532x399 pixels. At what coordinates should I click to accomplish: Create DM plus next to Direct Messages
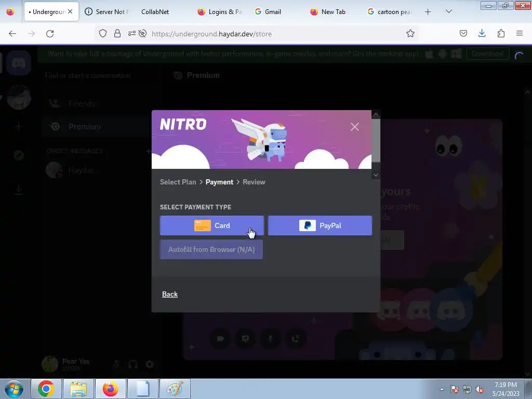(x=148, y=151)
